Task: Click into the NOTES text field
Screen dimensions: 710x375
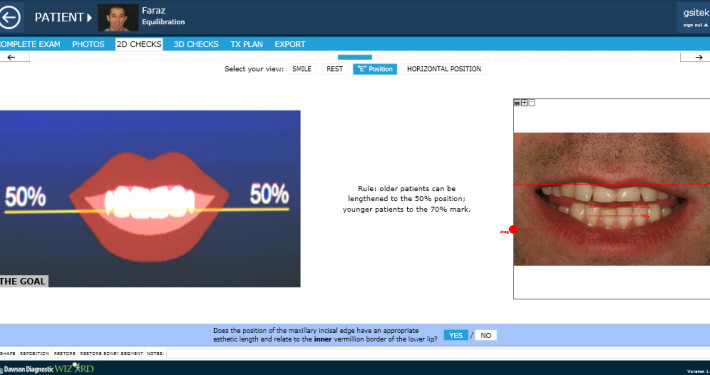Action: coord(438,353)
